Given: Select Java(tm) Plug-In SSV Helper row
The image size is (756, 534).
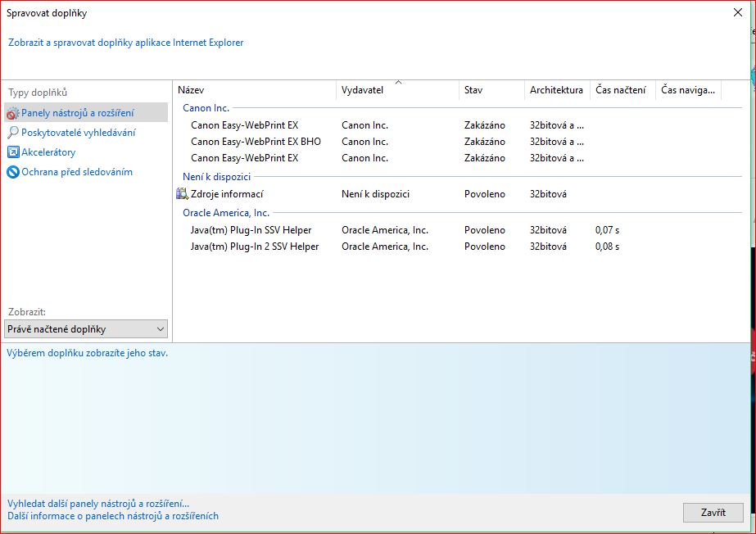Looking at the screenshot, I should pyautogui.click(x=251, y=230).
